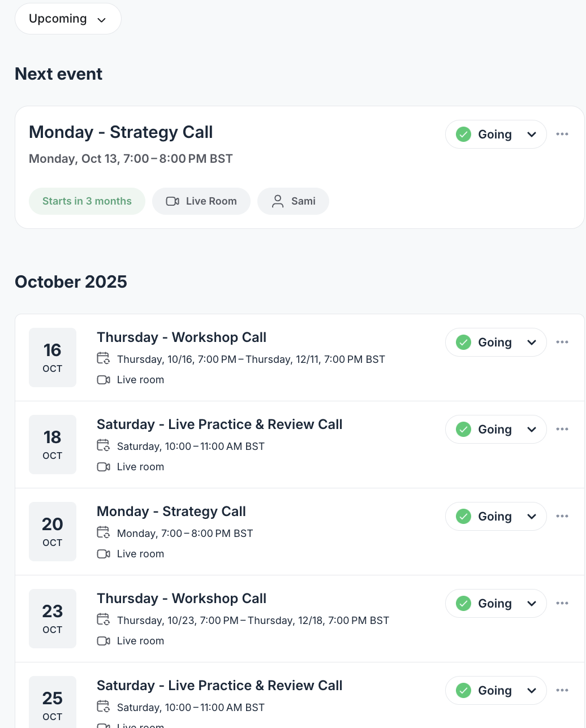Click the Live Room pill button
Screen dimensions: 586x728
click(201, 201)
